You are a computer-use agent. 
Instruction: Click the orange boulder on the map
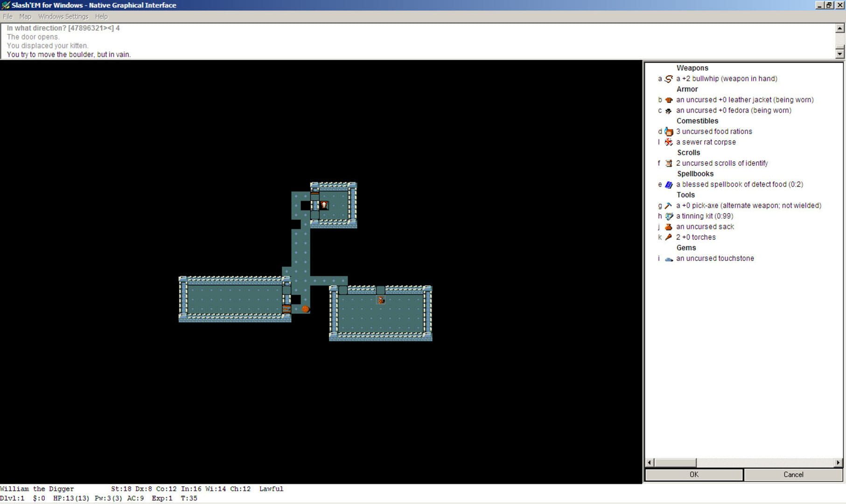click(x=305, y=309)
